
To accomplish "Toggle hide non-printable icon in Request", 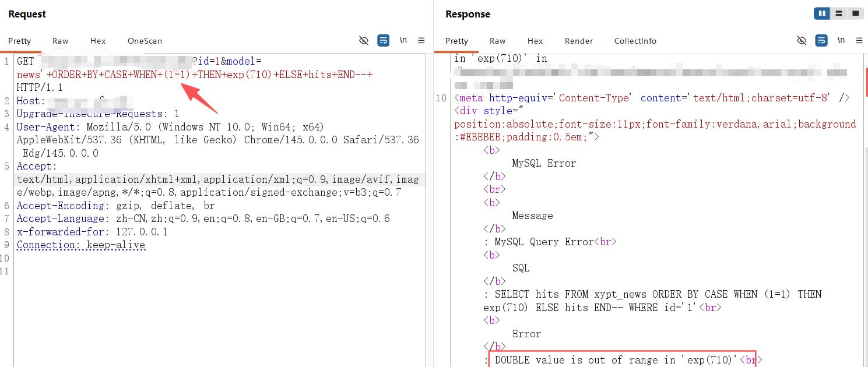I will (x=364, y=40).
